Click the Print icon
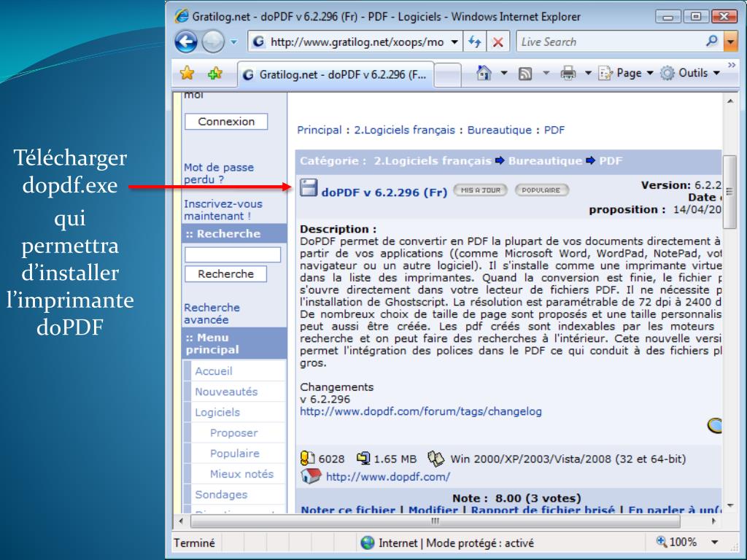 [568, 74]
